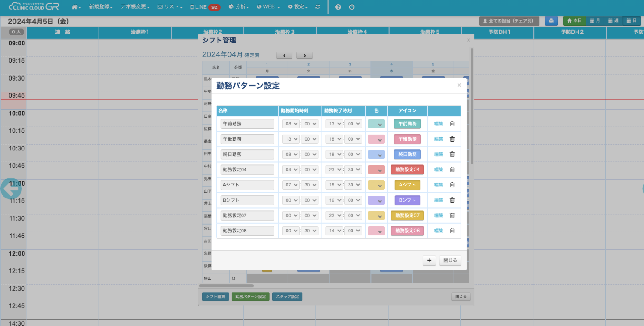Open the 新規登録 menu
The height and width of the screenshot is (326, 644).
(100, 7)
